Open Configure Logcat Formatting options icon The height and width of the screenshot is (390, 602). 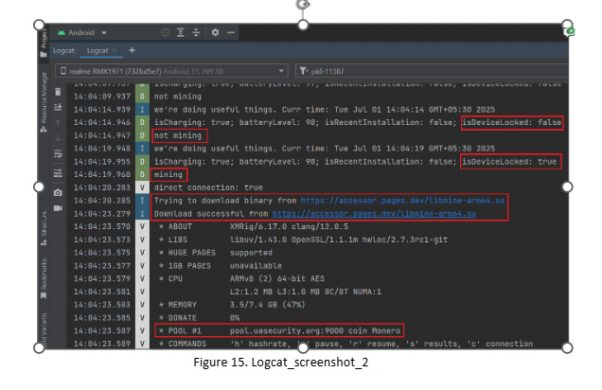pos(58,173)
